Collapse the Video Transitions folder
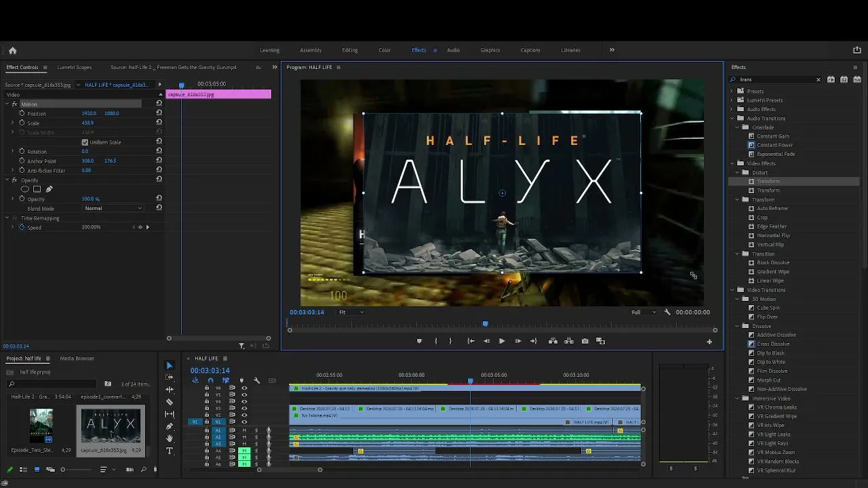This screenshot has height=488, width=868. click(x=732, y=290)
